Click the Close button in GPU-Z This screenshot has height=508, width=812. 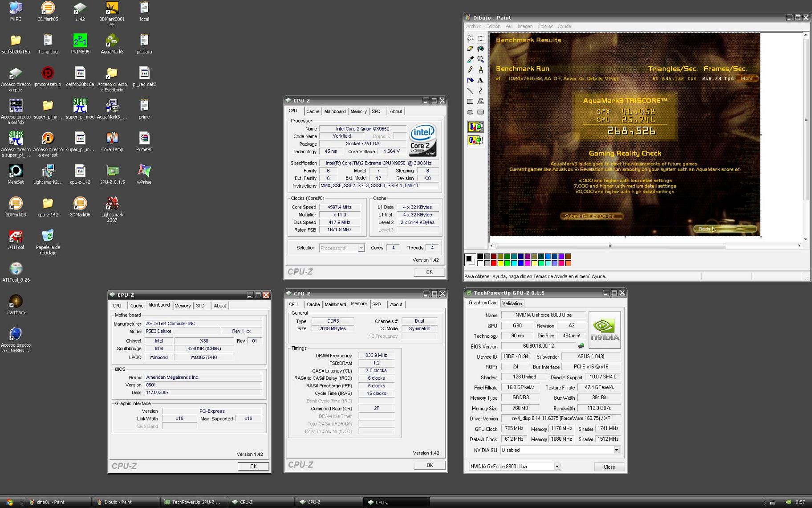pyautogui.click(x=609, y=467)
